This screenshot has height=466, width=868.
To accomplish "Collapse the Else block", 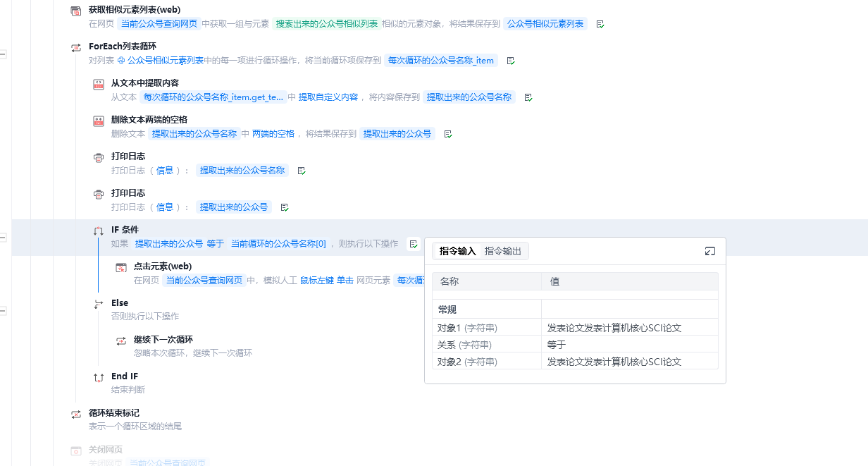I will pyautogui.click(x=3, y=310).
